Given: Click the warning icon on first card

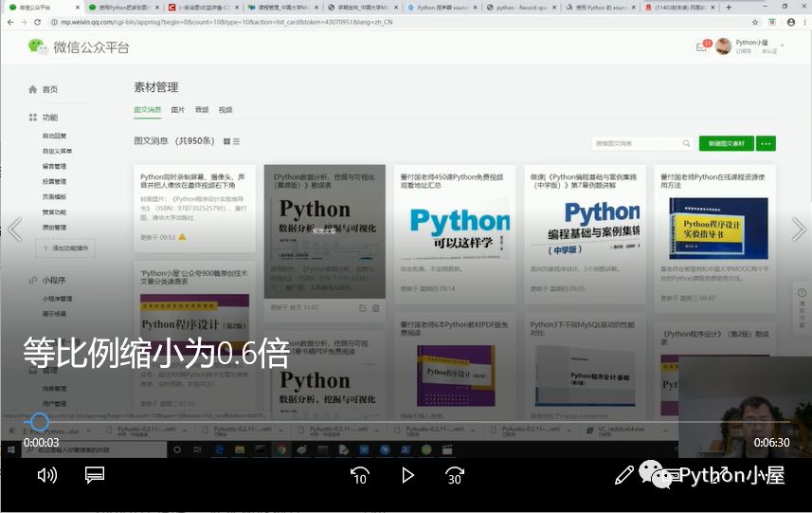Looking at the screenshot, I should [182, 237].
